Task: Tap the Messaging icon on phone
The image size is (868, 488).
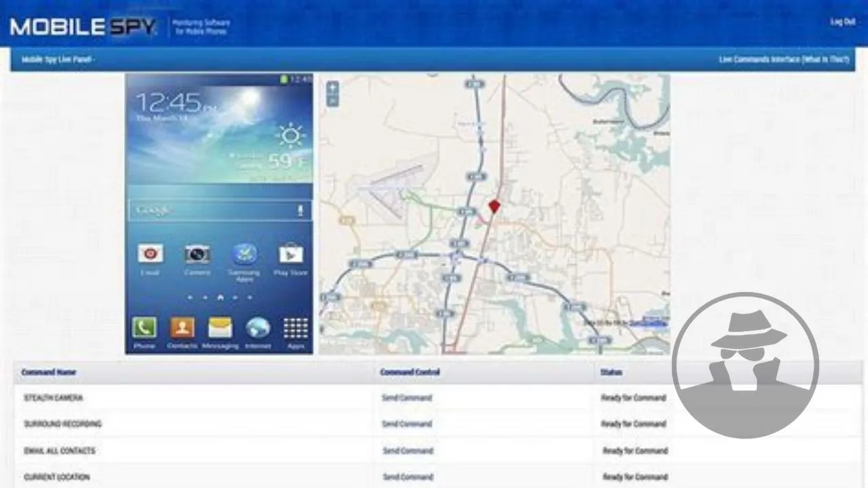Action: 220,328
